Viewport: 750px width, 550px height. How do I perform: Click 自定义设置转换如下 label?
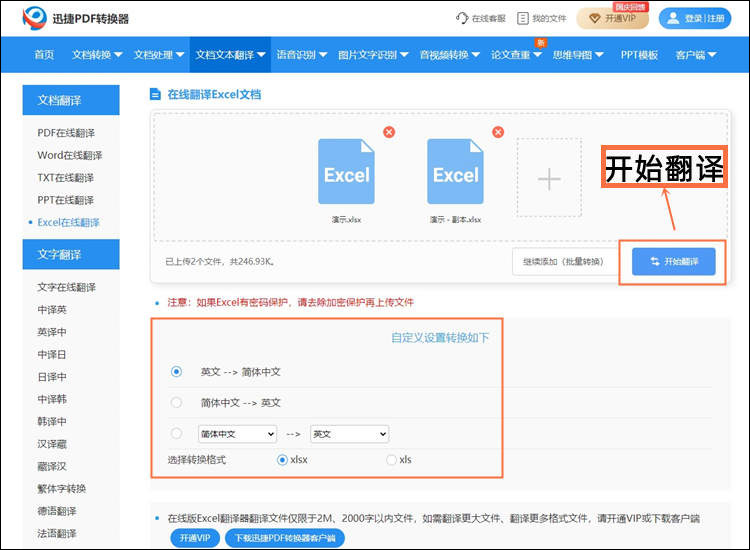click(x=440, y=338)
